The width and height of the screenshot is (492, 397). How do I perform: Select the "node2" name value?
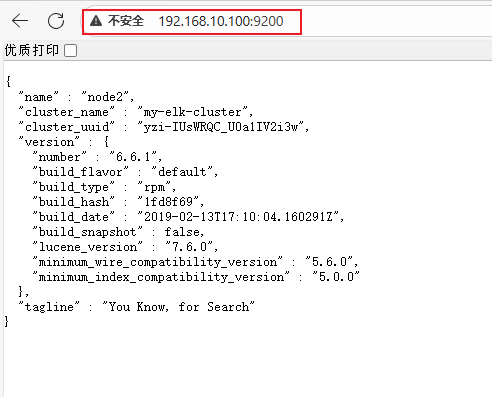pyautogui.click(x=105, y=97)
